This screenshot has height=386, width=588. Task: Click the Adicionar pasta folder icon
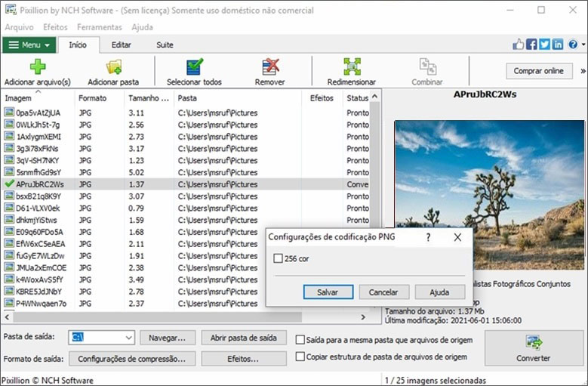[x=114, y=66]
